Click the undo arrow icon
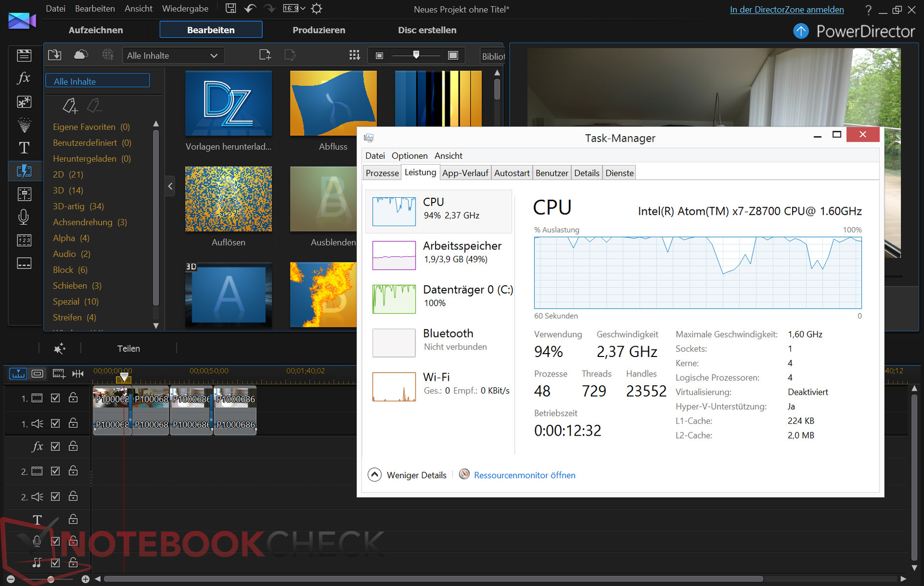The height and width of the screenshot is (586, 924). click(250, 9)
